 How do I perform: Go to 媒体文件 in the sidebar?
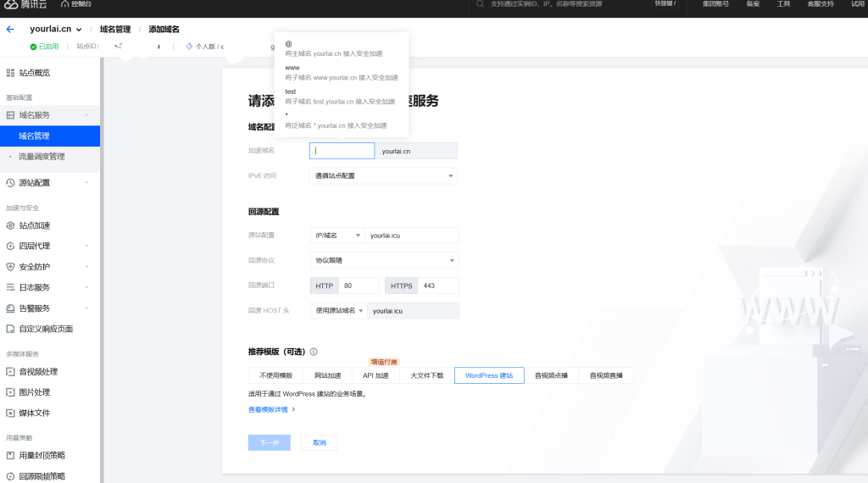(x=35, y=413)
